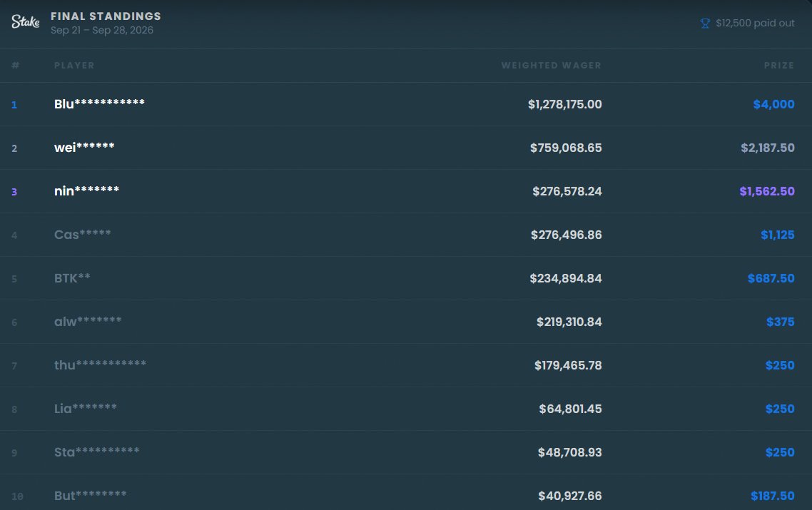Select player Lia*******
This screenshot has height=510, width=812.
point(86,408)
